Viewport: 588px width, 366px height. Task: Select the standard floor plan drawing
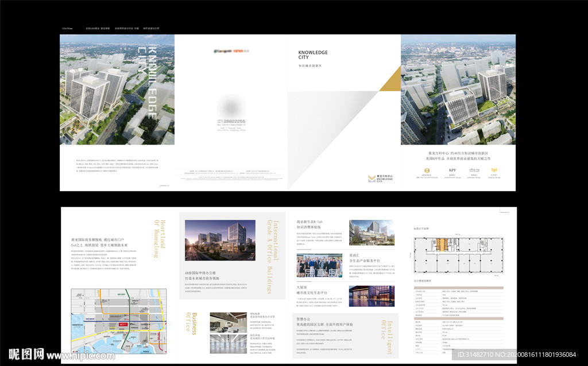point(458,255)
